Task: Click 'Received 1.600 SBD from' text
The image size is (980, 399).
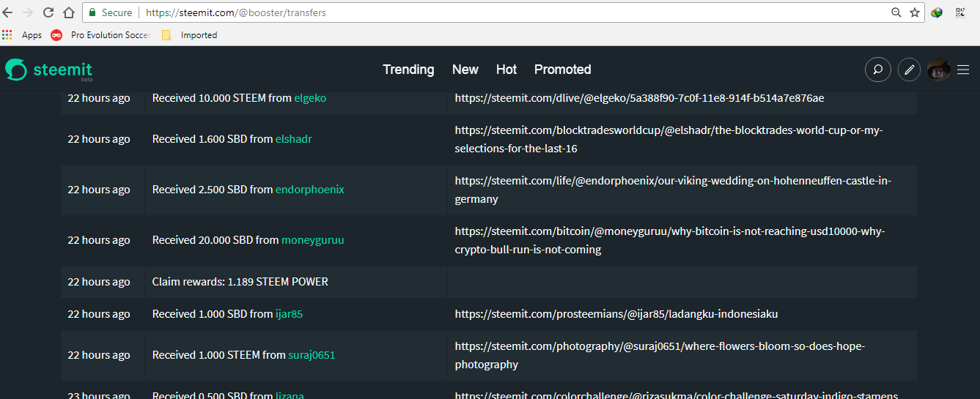Action: [213, 139]
